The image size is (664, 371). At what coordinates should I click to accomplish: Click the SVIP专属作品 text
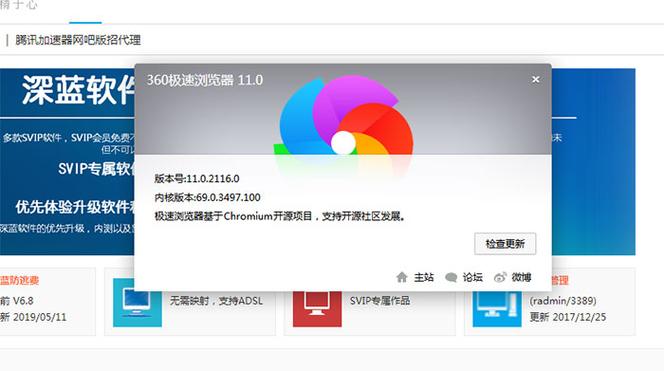(x=379, y=301)
